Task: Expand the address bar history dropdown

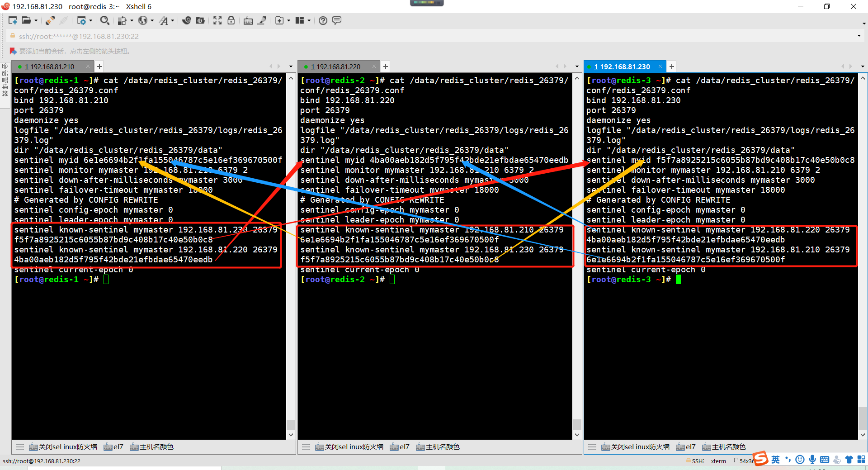Action: click(x=859, y=36)
